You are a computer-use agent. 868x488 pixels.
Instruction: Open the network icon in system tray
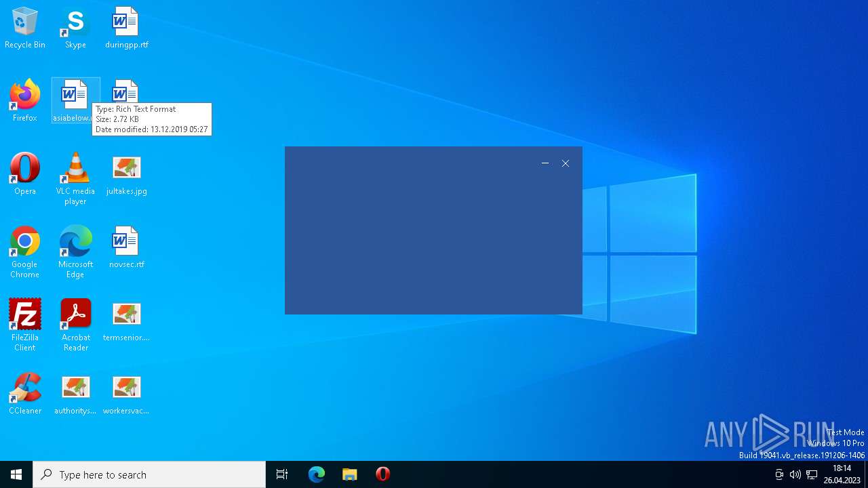(812, 474)
